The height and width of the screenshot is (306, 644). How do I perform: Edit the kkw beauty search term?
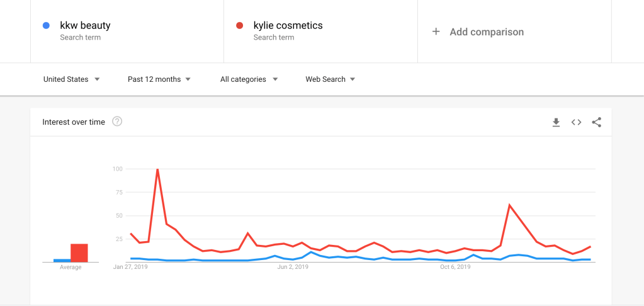tap(85, 26)
